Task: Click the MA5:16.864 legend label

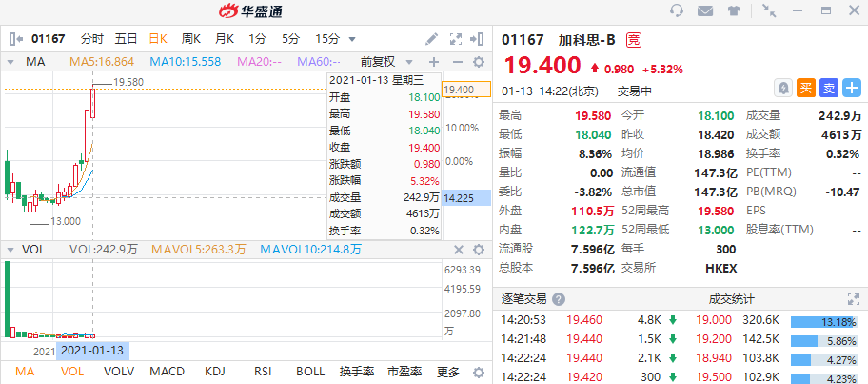Action: [101, 62]
